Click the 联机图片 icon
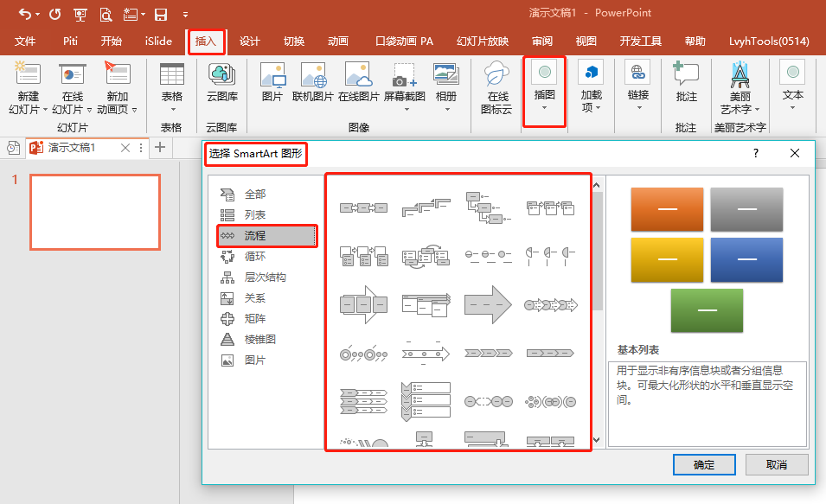This screenshot has height=504, width=826. click(x=313, y=75)
